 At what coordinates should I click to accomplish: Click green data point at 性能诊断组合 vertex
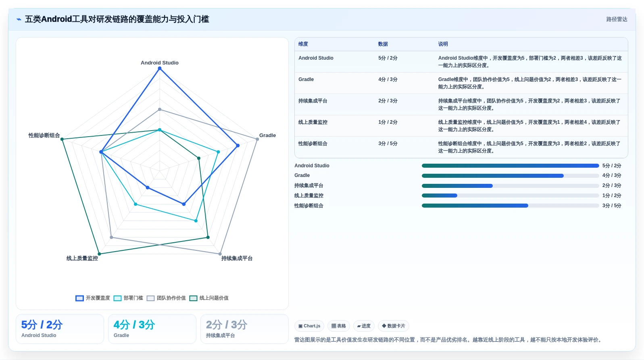pos(62,139)
